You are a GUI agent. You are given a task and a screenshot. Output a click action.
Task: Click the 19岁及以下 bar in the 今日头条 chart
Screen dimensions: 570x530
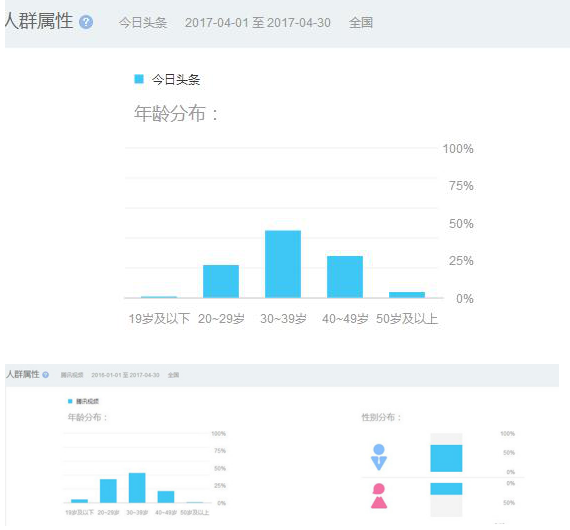(x=159, y=297)
